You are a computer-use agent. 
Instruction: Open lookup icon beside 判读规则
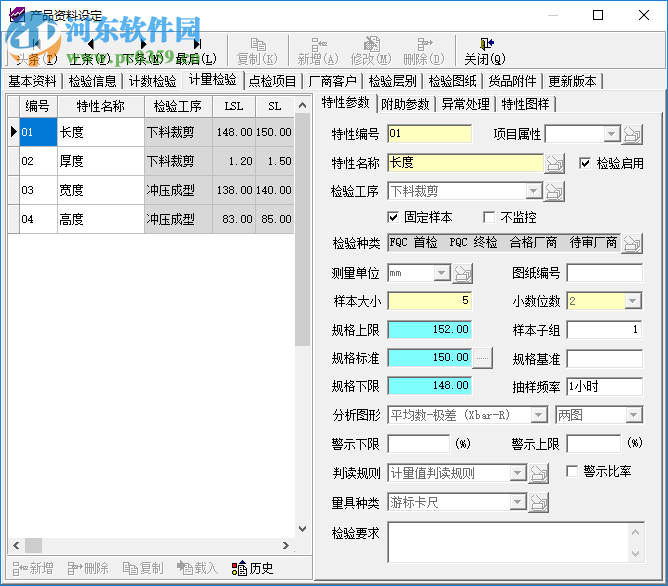click(x=538, y=474)
